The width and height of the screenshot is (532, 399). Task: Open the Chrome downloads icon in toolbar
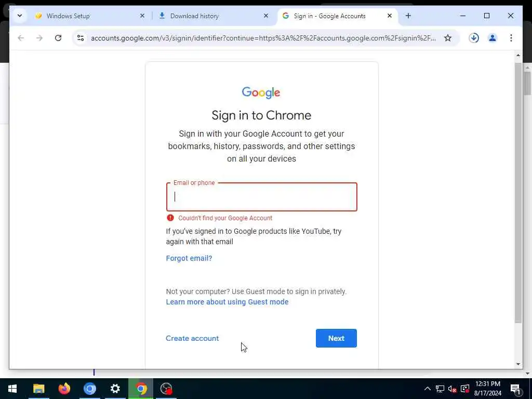pos(474,37)
